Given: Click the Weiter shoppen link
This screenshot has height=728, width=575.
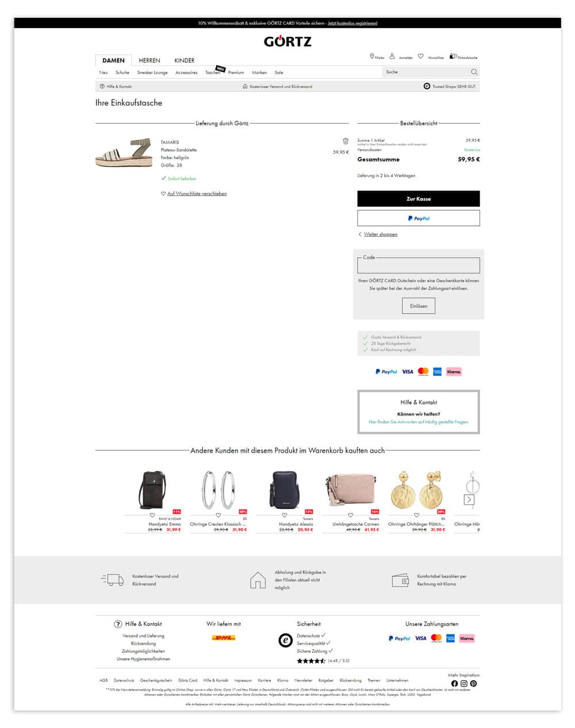Looking at the screenshot, I should pos(380,234).
